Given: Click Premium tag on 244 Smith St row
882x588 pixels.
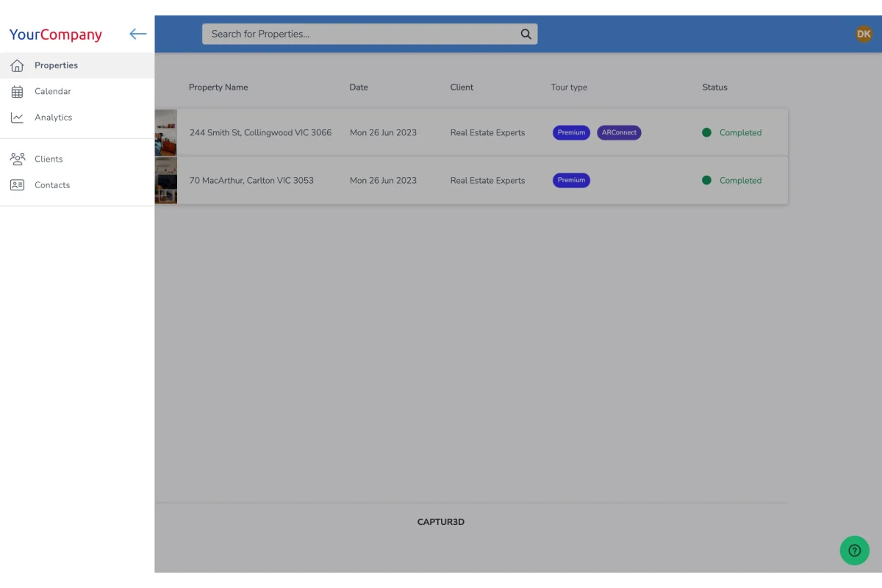Looking at the screenshot, I should pos(571,133).
